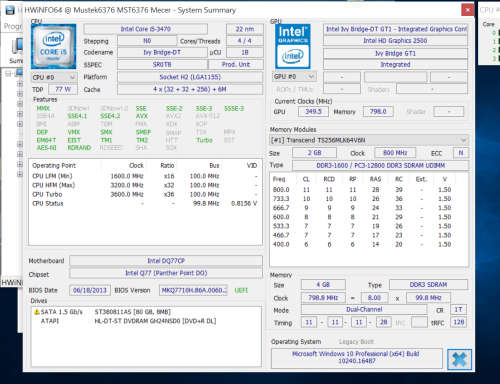This screenshot has height=384, width=500.
Task: Click the Dual-Channel mode field
Action: click(364, 309)
